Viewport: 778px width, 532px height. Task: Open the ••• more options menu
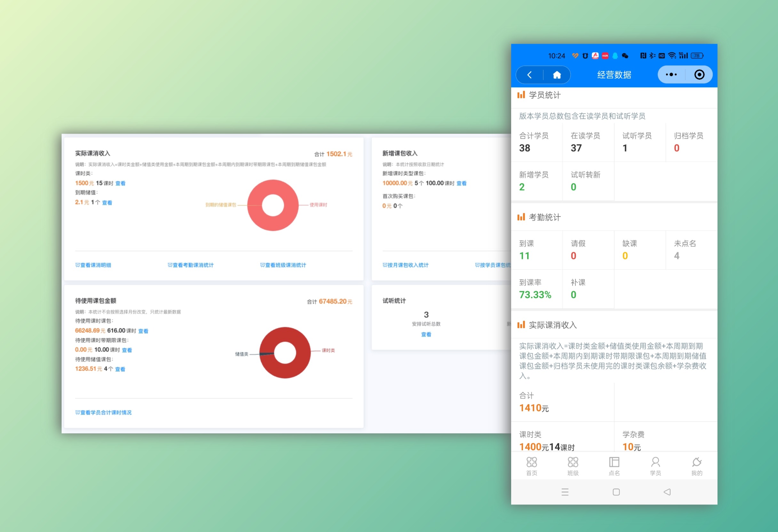coord(671,74)
